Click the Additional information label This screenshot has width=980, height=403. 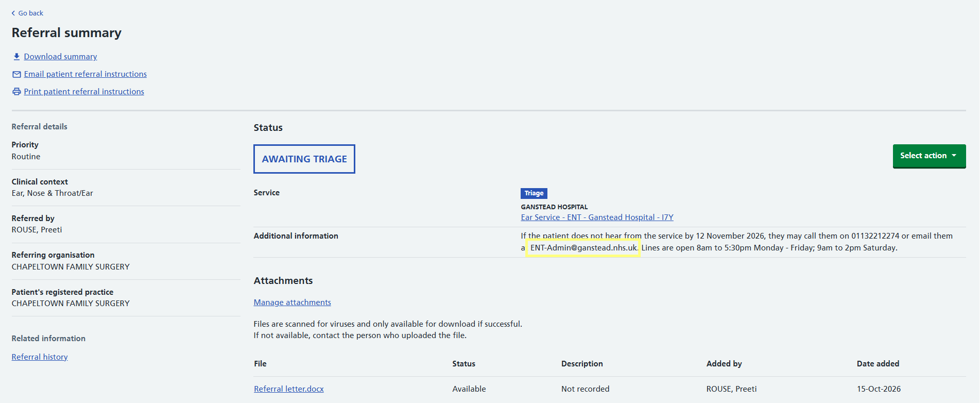pos(296,236)
